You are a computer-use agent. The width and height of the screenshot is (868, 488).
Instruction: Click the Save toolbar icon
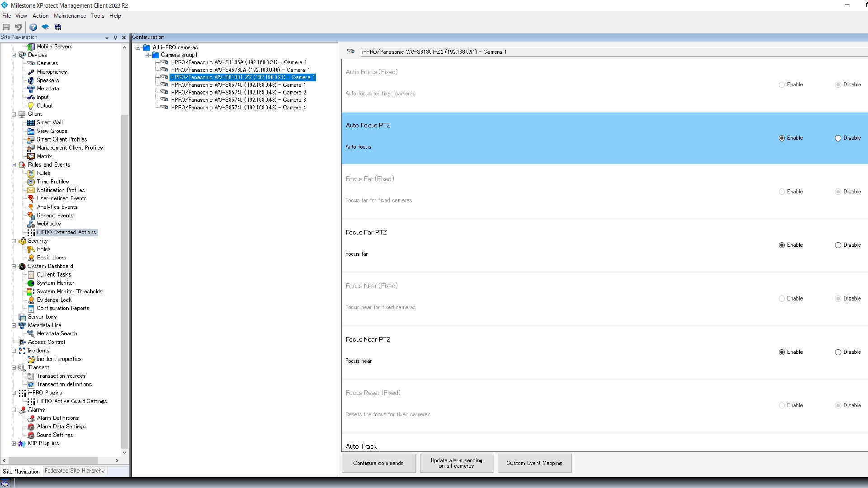click(x=6, y=27)
